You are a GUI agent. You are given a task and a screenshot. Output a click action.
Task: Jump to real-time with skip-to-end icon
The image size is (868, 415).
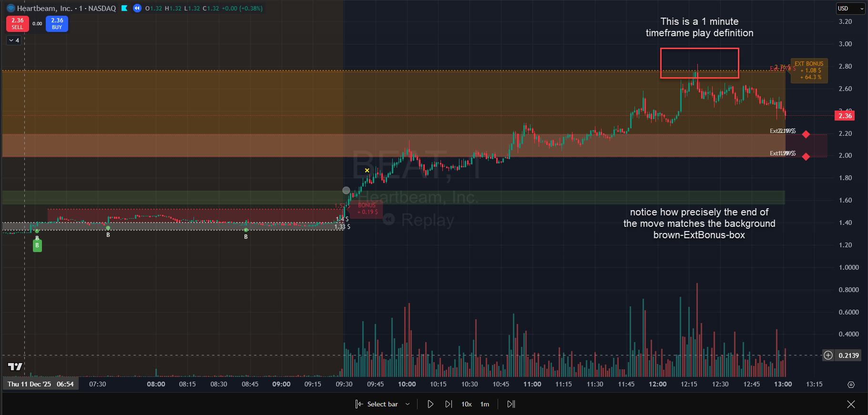(511, 404)
